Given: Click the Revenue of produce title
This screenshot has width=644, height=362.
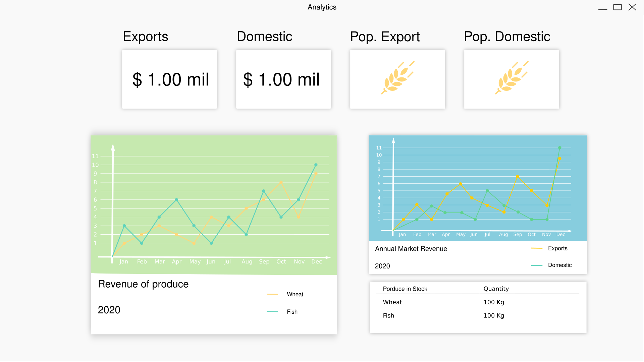Looking at the screenshot, I should (x=143, y=284).
